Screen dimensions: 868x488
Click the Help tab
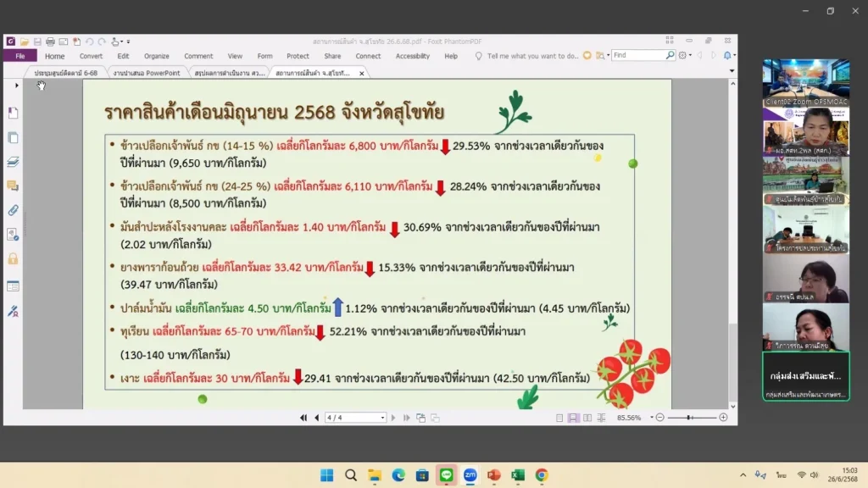click(x=451, y=56)
